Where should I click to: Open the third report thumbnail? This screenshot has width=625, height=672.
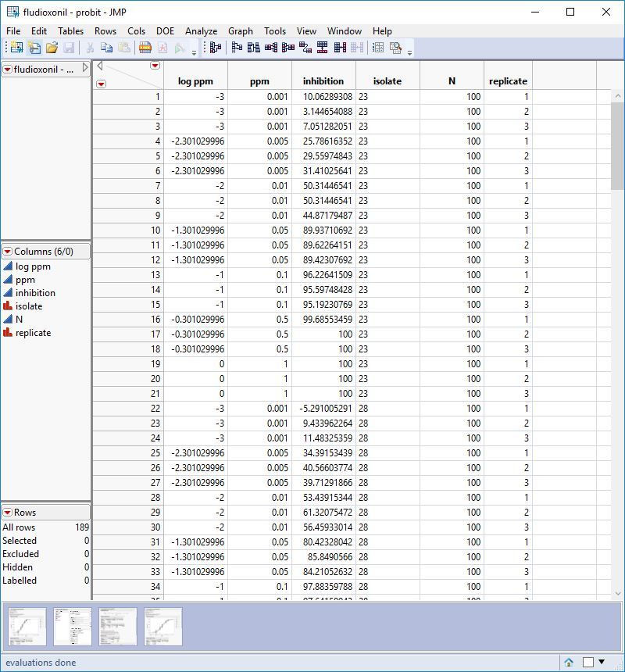pyautogui.click(x=118, y=626)
